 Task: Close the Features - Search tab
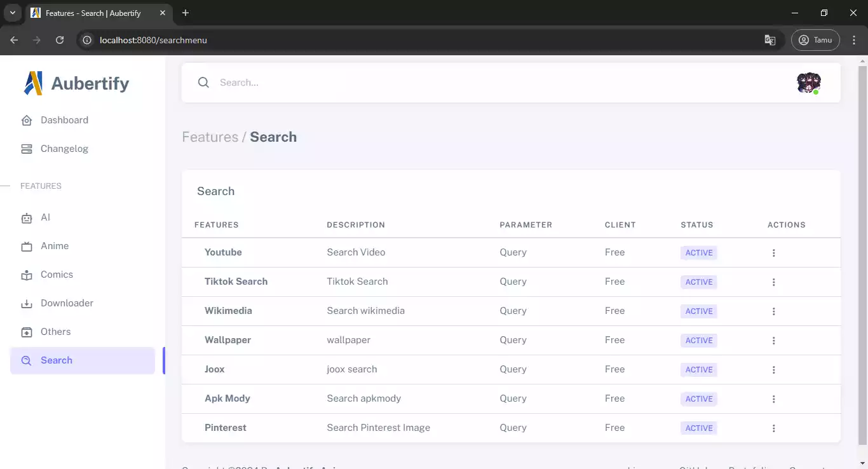tap(163, 13)
